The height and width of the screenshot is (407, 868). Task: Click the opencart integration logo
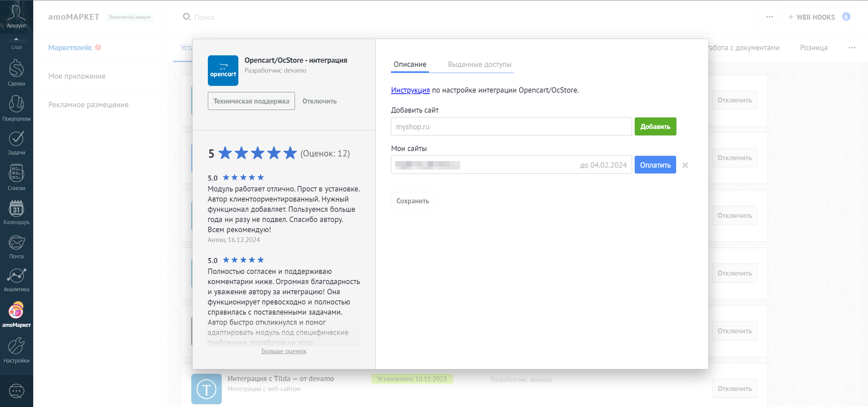tap(223, 70)
